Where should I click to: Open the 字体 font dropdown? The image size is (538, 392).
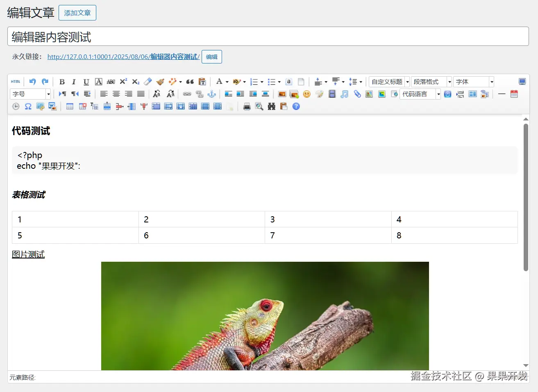(474, 82)
